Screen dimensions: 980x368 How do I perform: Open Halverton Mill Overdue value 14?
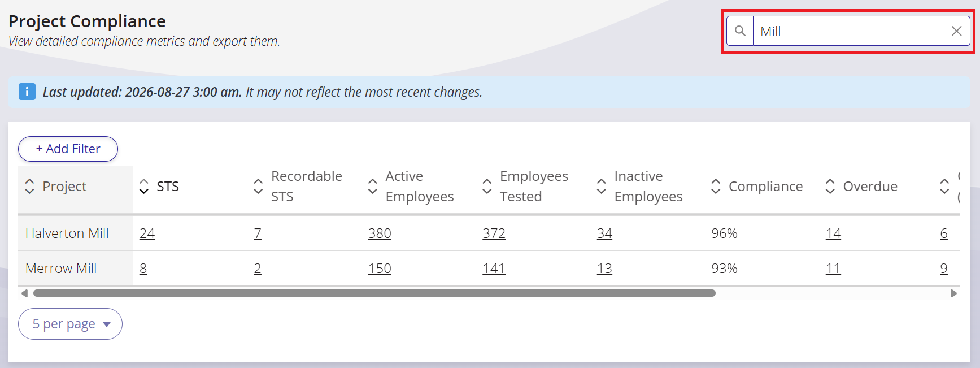(x=833, y=233)
